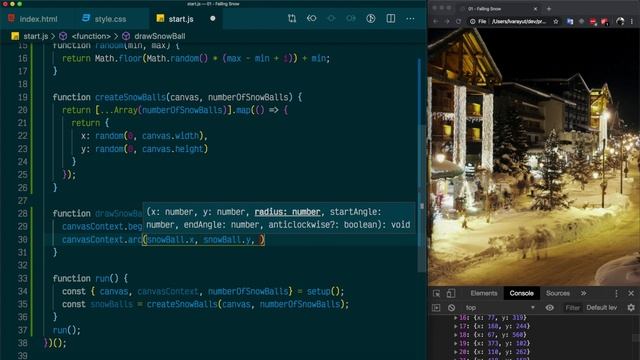
Task: Go to previous change arrow icon in editor toolbar
Action: [x=311, y=18]
